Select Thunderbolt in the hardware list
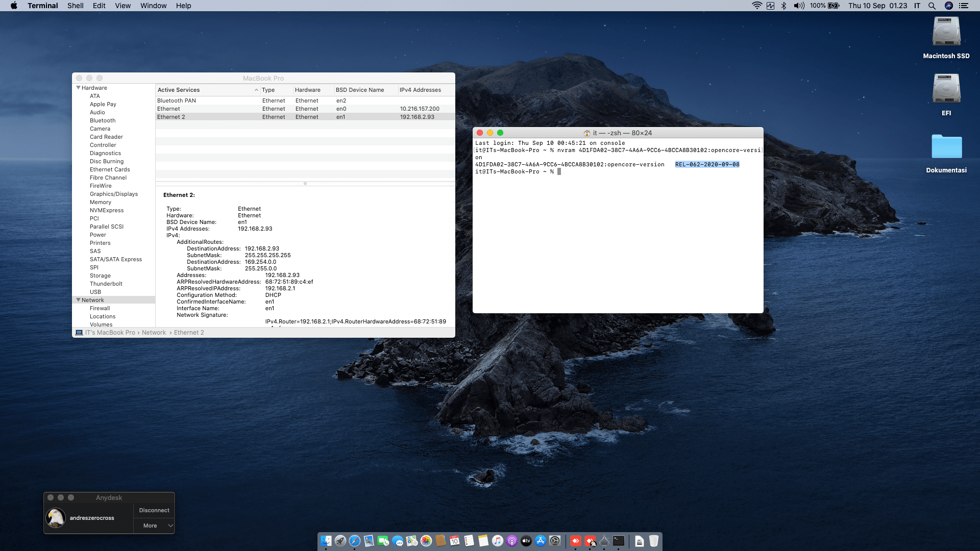Viewport: 980px width, 551px height. click(x=106, y=284)
